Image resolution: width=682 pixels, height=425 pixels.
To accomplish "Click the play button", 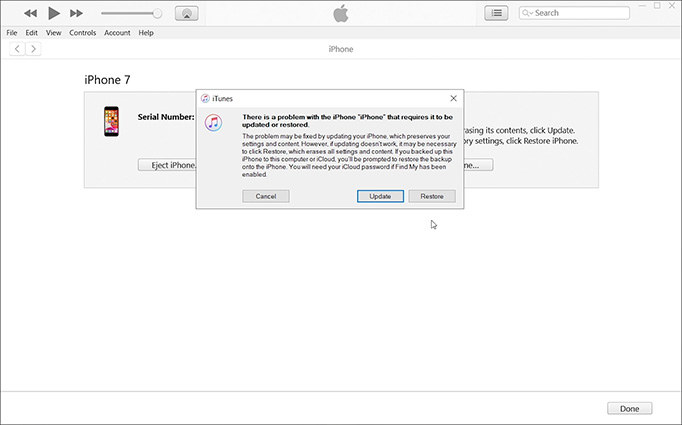I will (x=54, y=13).
